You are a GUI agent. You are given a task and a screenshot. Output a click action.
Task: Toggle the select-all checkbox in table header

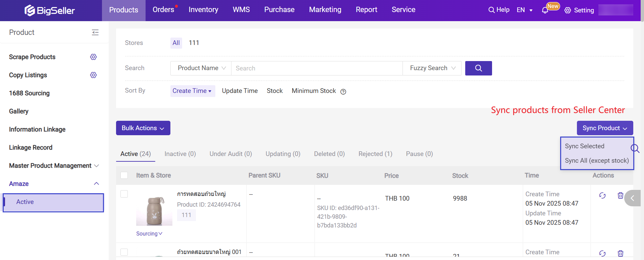[x=124, y=175]
